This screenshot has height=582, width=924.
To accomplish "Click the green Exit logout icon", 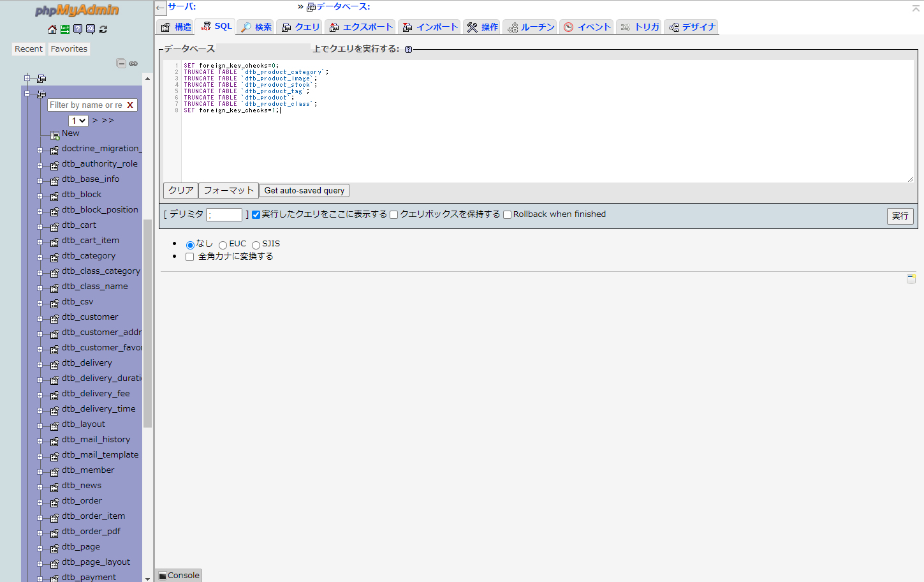I will click(x=65, y=29).
